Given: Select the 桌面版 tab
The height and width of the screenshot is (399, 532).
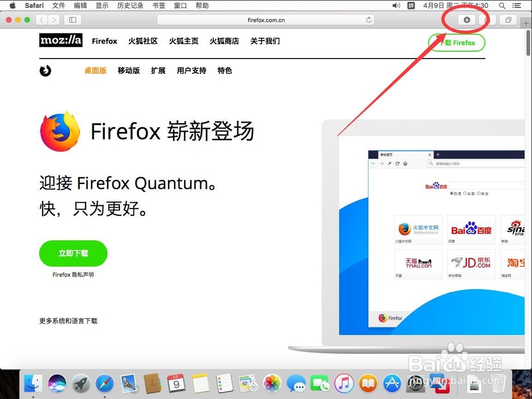Looking at the screenshot, I should (95, 71).
